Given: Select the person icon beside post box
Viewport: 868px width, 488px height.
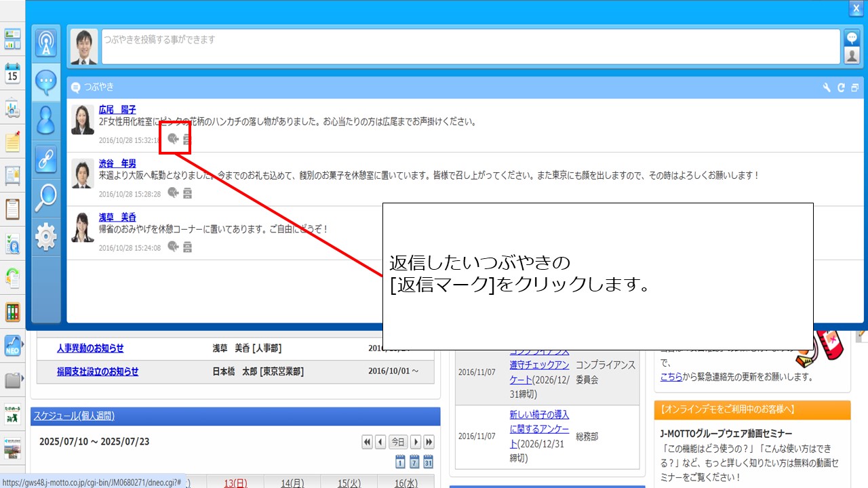Looking at the screenshot, I should point(852,56).
